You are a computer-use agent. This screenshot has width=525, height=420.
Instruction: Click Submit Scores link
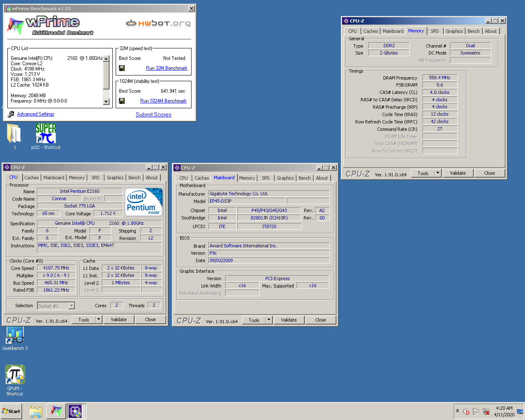(153, 114)
